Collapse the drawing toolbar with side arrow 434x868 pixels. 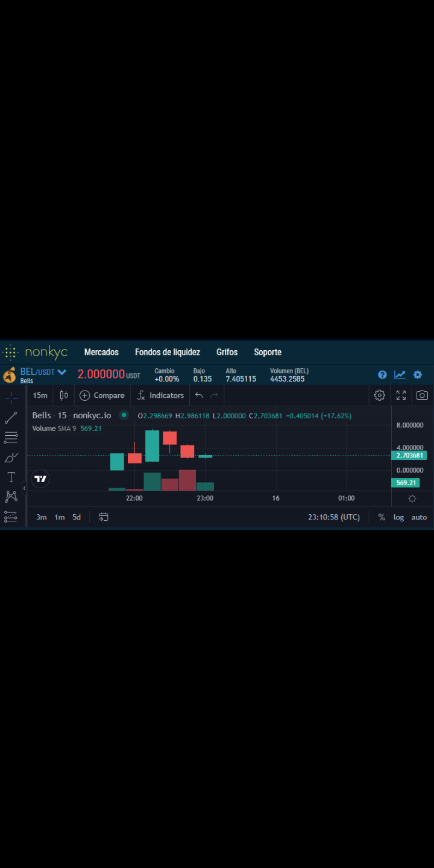pyautogui.click(x=24, y=487)
